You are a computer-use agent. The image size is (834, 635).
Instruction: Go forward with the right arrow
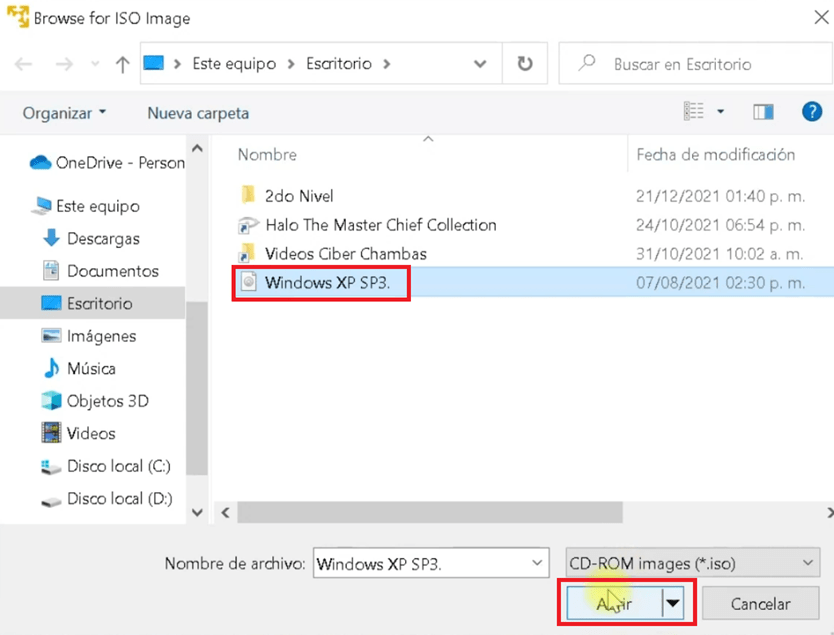pos(64,64)
